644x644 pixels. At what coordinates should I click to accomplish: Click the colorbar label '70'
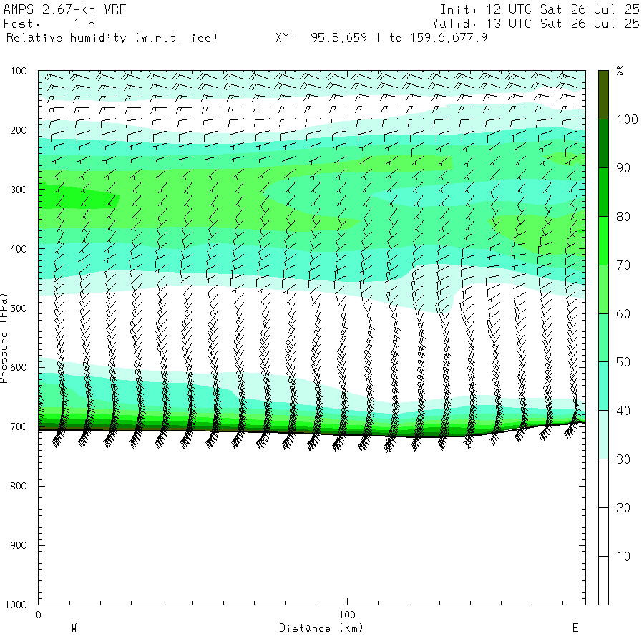(623, 265)
